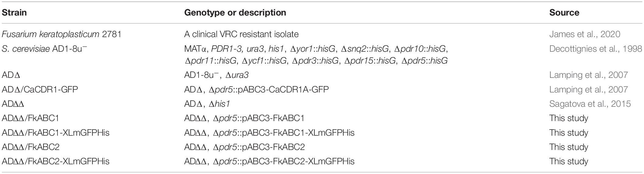The height and width of the screenshot is (174, 644).
Task: Click the Fusarium keratoplasticum 2781 strain name
Action: 61,34
